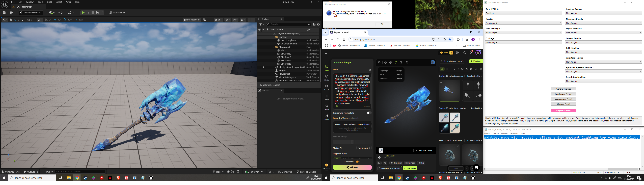Open Animer section in Meshy sidebar
This screenshot has width=644, height=185.
(327, 117)
